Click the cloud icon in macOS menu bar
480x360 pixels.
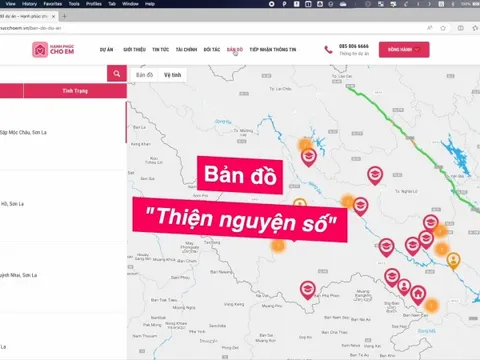coord(343,4)
